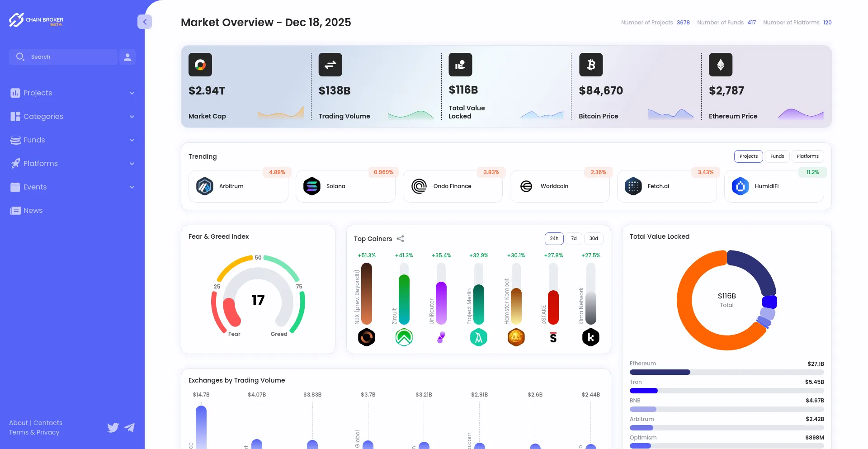
Task: Open the search user icon beside search bar
Action: point(127,57)
